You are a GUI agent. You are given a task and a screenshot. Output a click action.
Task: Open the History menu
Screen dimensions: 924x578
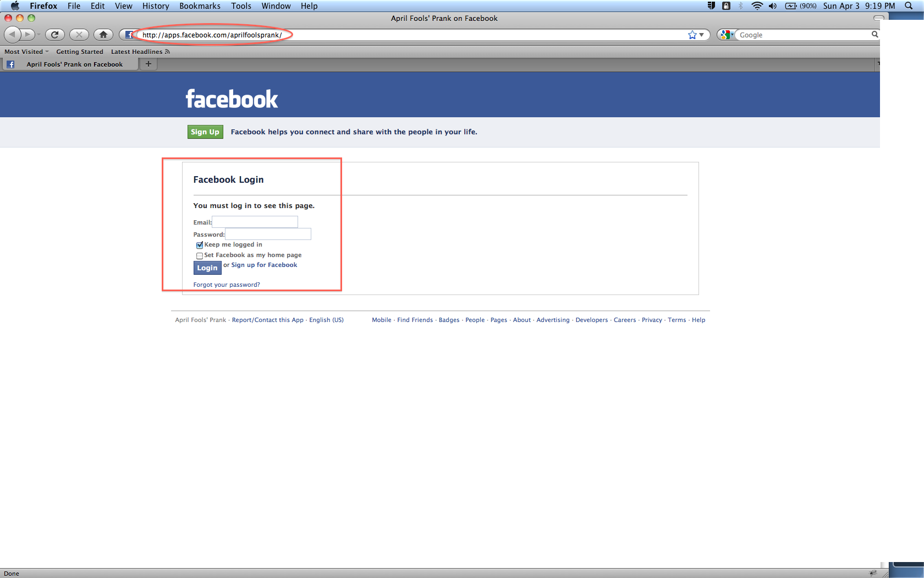(x=156, y=6)
